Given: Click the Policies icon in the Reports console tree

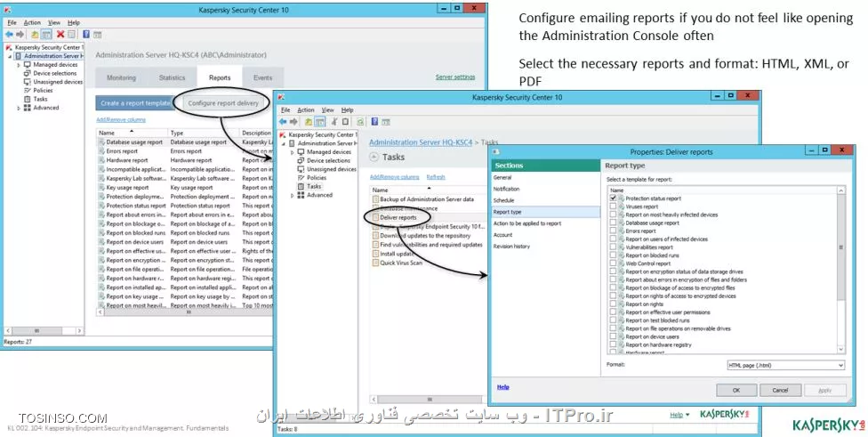Looking at the screenshot, I should click(x=27, y=90).
